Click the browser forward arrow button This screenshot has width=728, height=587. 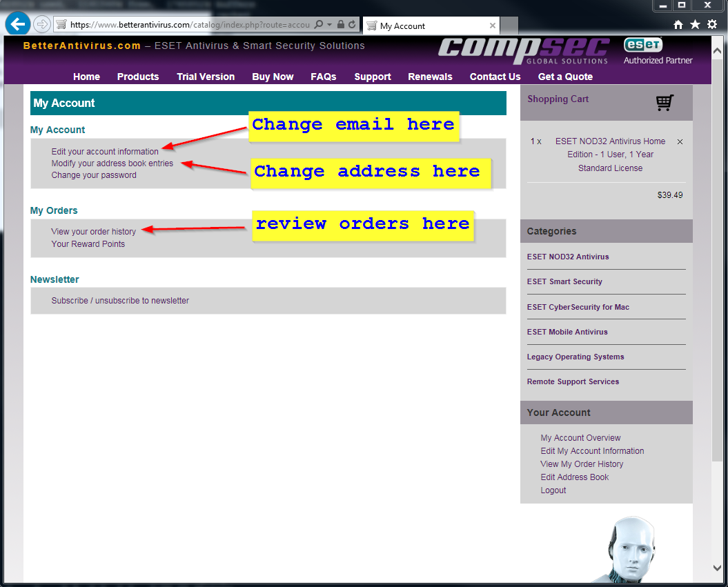point(42,24)
